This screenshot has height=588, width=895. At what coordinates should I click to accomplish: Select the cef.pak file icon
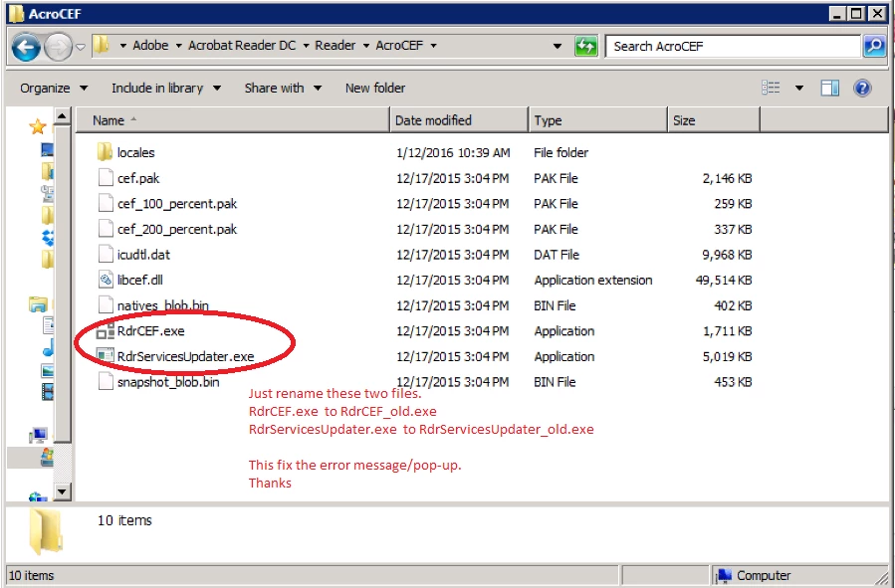[106, 178]
